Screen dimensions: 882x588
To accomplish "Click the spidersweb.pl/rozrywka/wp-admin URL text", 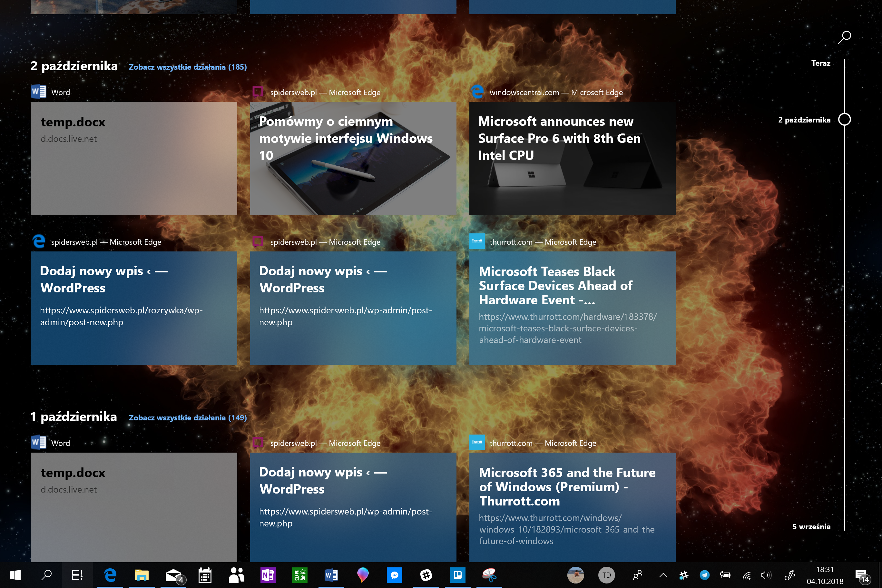I will pos(122,316).
